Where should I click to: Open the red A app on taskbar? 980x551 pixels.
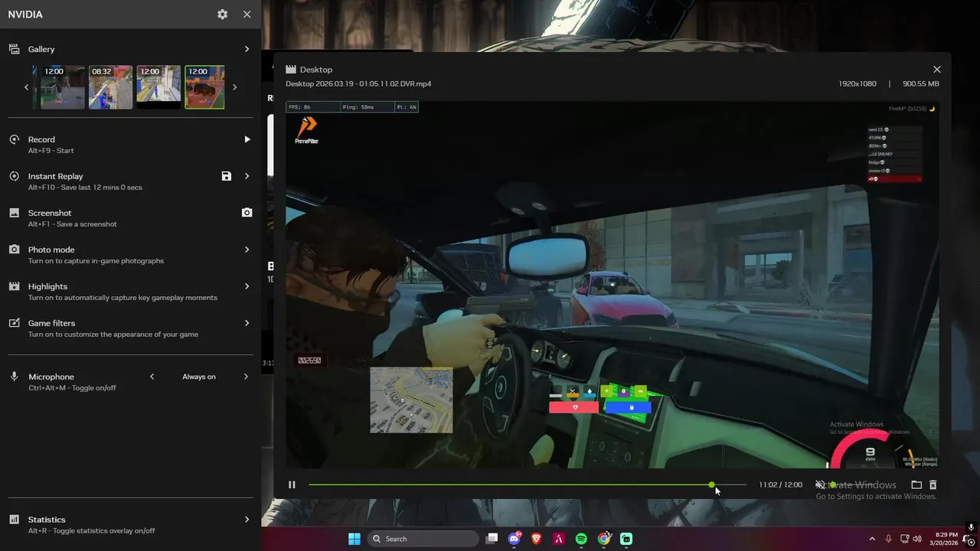coord(559,539)
